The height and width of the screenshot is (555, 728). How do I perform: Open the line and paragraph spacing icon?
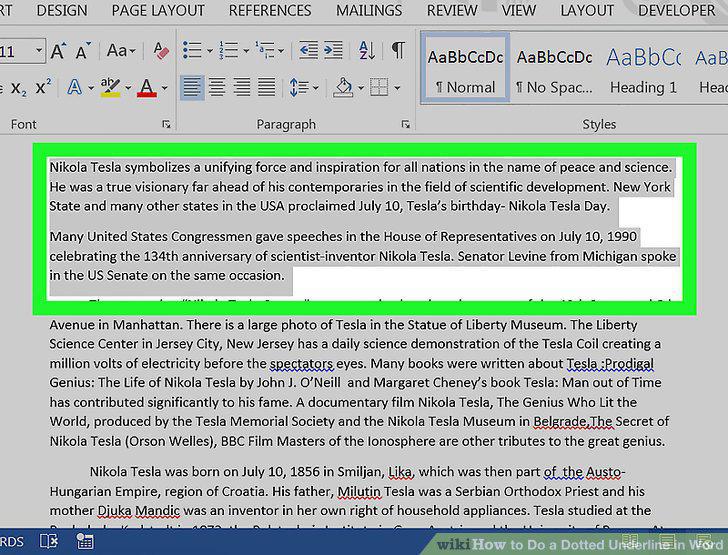tap(299, 87)
